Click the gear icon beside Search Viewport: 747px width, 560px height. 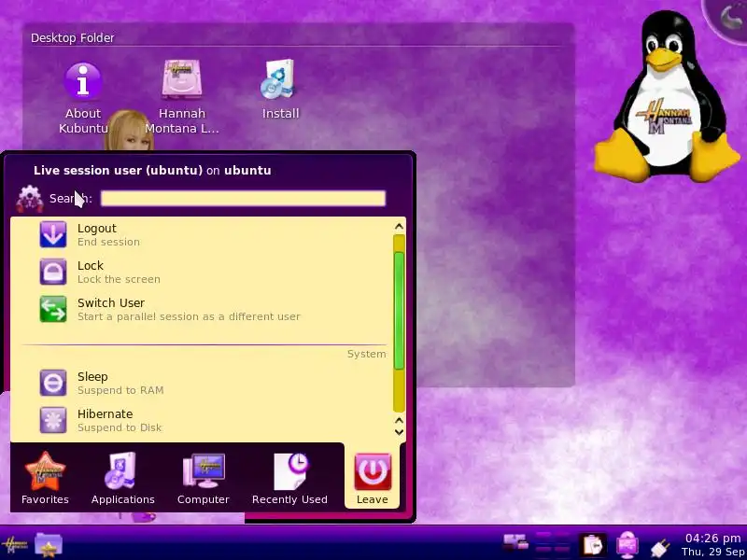pyautogui.click(x=30, y=198)
